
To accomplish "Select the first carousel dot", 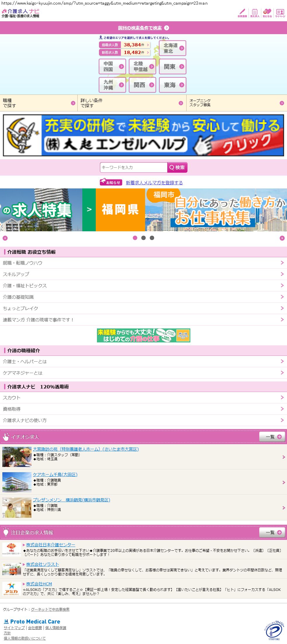I will tap(135, 238).
